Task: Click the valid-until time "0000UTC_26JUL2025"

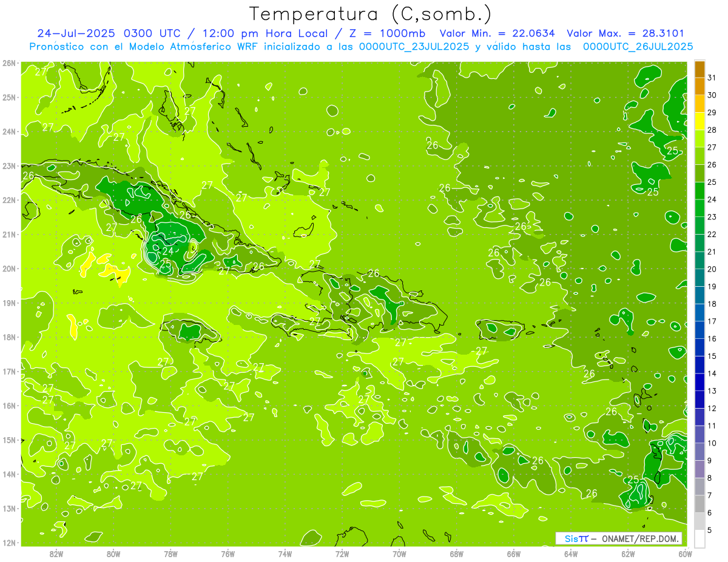Action: click(x=638, y=46)
